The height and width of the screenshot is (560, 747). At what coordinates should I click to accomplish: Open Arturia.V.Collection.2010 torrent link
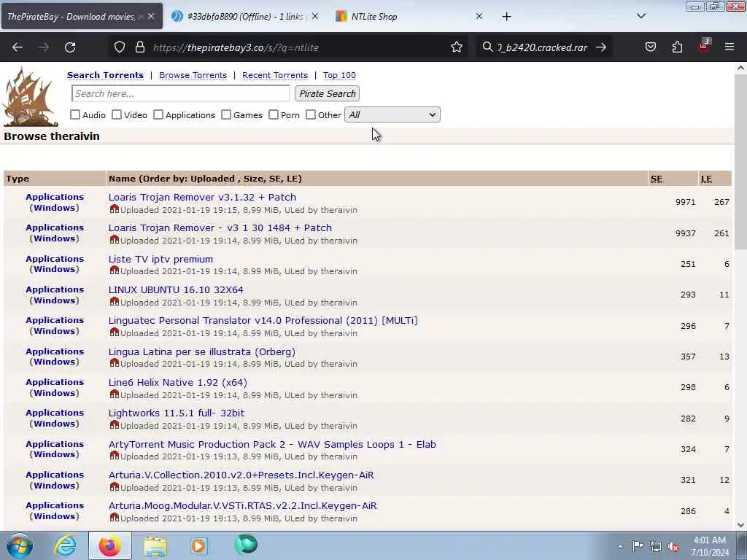click(241, 475)
